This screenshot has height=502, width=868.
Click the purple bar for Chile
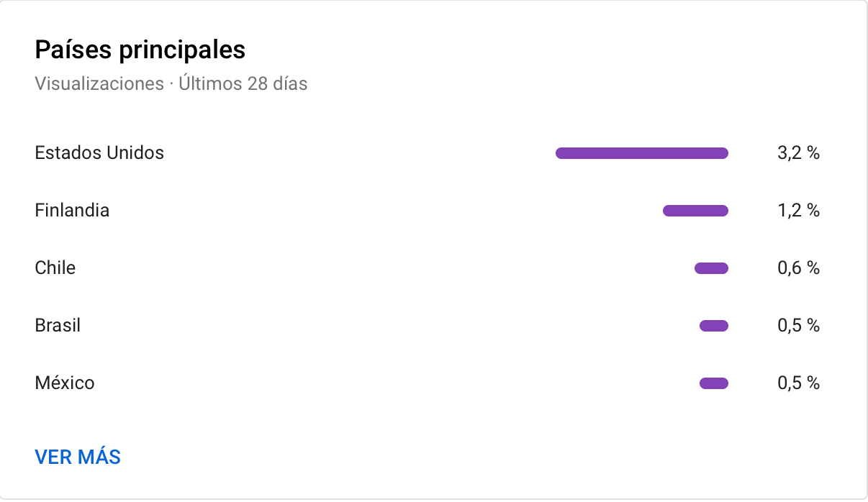[711, 268]
